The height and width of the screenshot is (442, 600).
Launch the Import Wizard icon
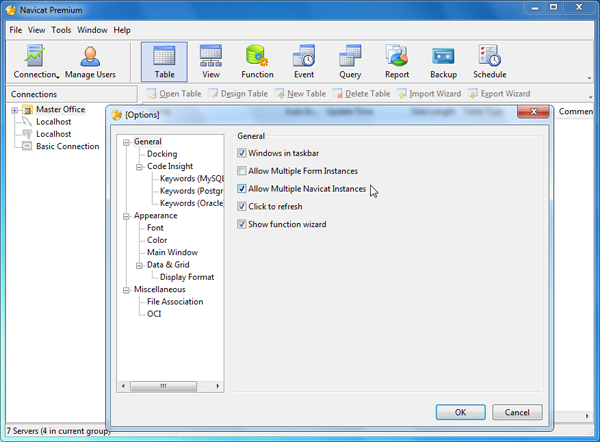pos(402,94)
